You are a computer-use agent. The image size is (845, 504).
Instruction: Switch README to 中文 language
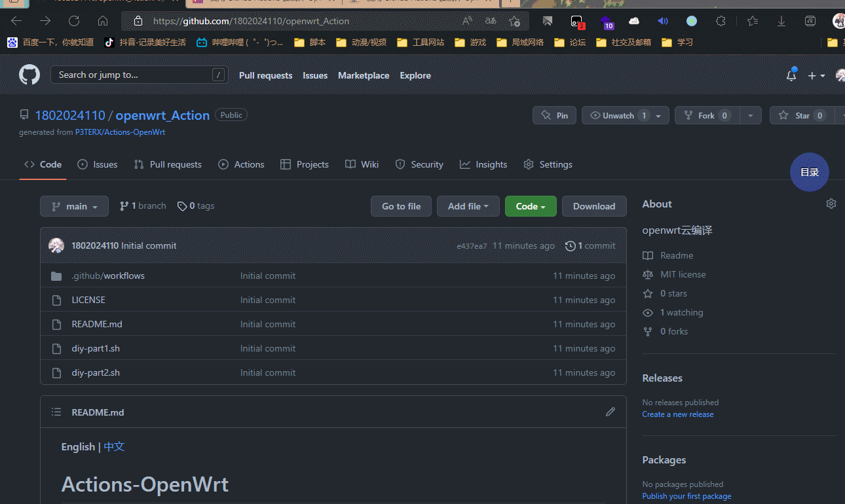point(114,446)
